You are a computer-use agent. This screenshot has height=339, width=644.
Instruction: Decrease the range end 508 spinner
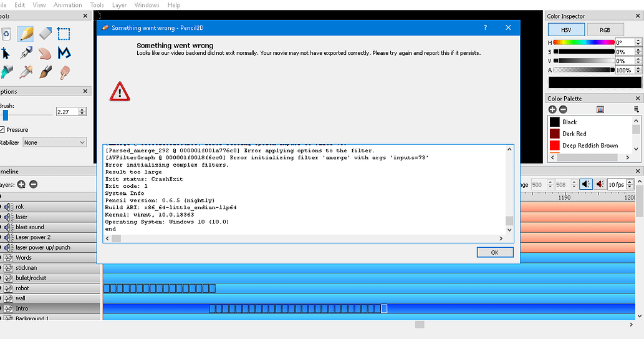(574, 187)
